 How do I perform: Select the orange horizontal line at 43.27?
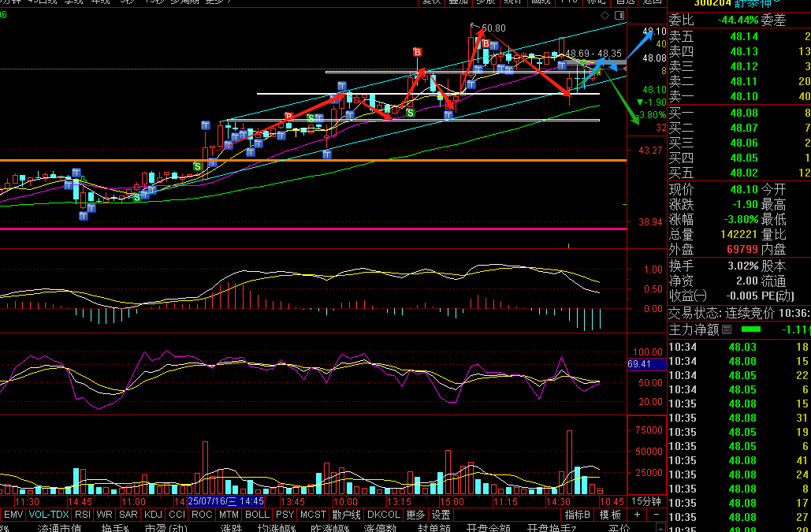[x=313, y=160]
